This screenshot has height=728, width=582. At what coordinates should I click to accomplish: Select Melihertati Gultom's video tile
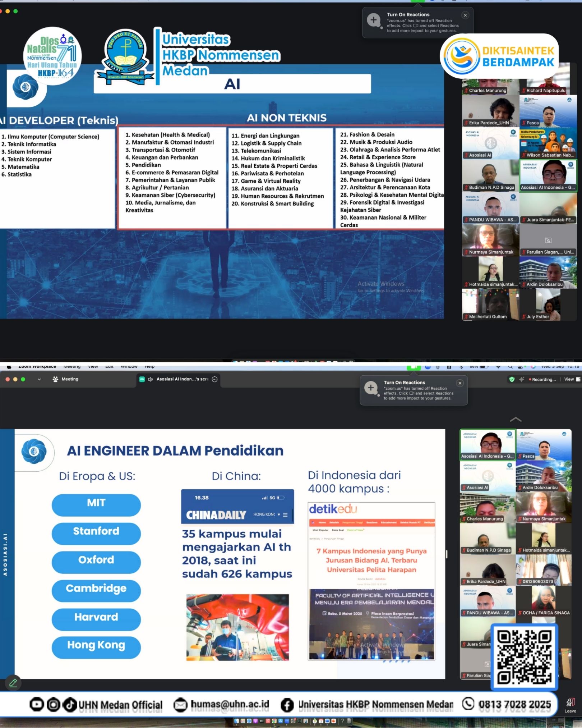click(x=490, y=305)
